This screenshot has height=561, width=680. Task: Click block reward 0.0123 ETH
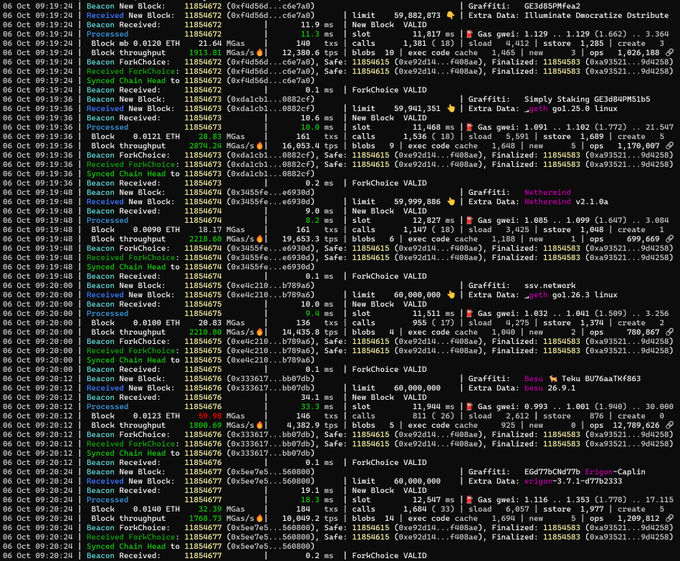[x=156, y=416]
